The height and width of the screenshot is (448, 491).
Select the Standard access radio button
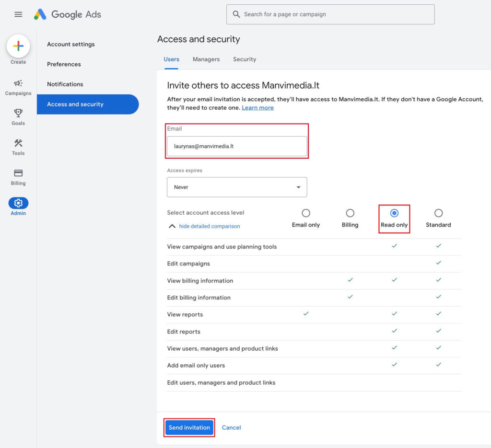(x=438, y=213)
